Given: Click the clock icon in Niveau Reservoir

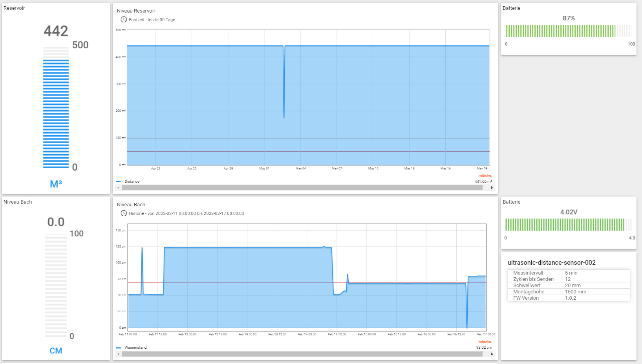Looking at the screenshot, I should [x=124, y=20].
